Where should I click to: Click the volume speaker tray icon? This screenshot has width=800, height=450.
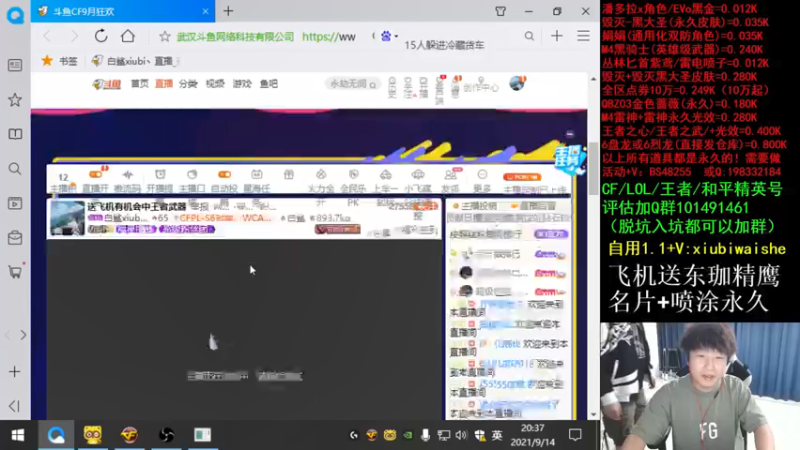tap(461, 435)
